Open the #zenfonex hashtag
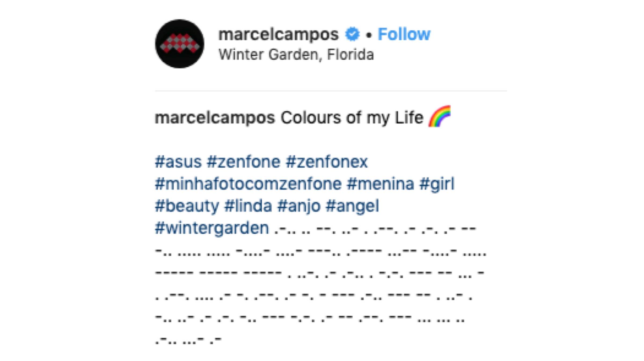644x361 pixels. [x=327, y=162]
